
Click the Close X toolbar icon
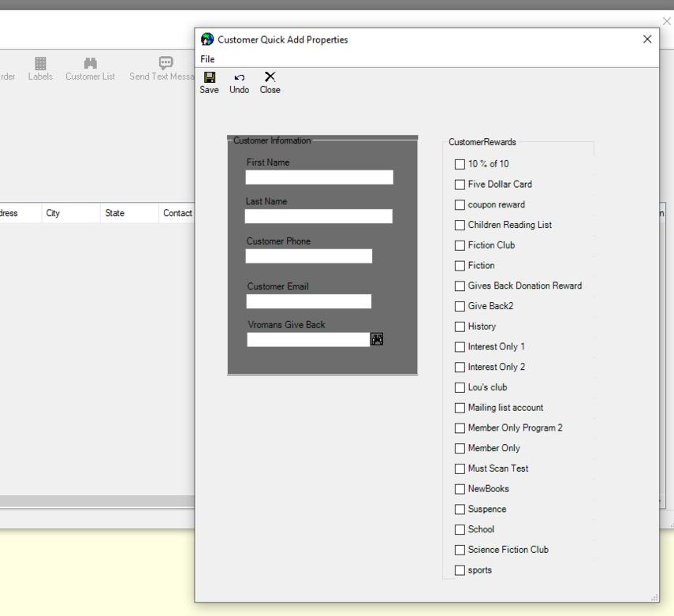coord(270,77)
